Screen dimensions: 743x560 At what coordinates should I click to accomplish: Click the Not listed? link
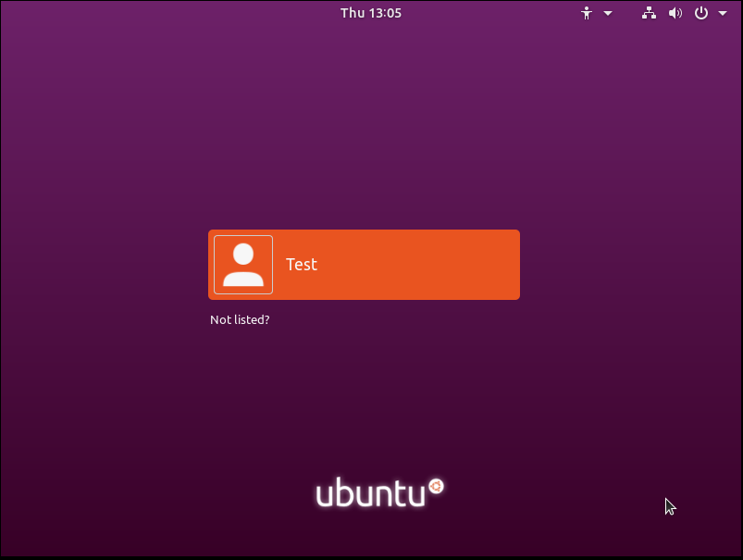(x=240, y=320)
